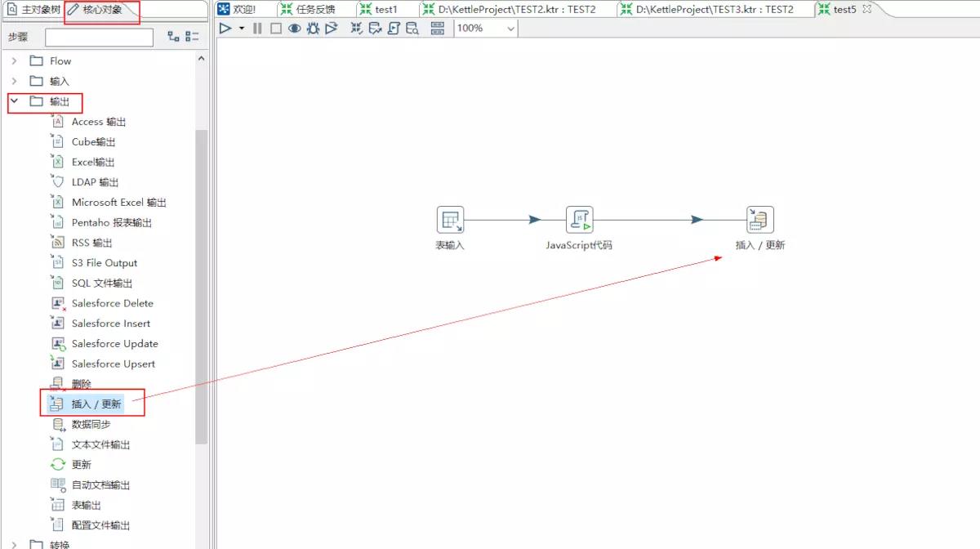Select the 表输入 step on canvas
980x549 pixels.
450,220
